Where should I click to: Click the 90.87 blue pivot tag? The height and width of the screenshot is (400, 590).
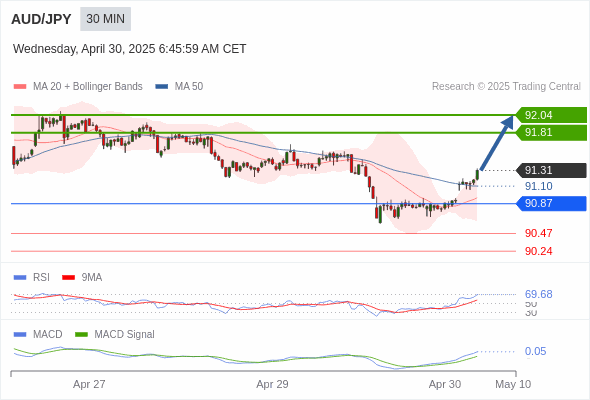(x=551, y=204)
